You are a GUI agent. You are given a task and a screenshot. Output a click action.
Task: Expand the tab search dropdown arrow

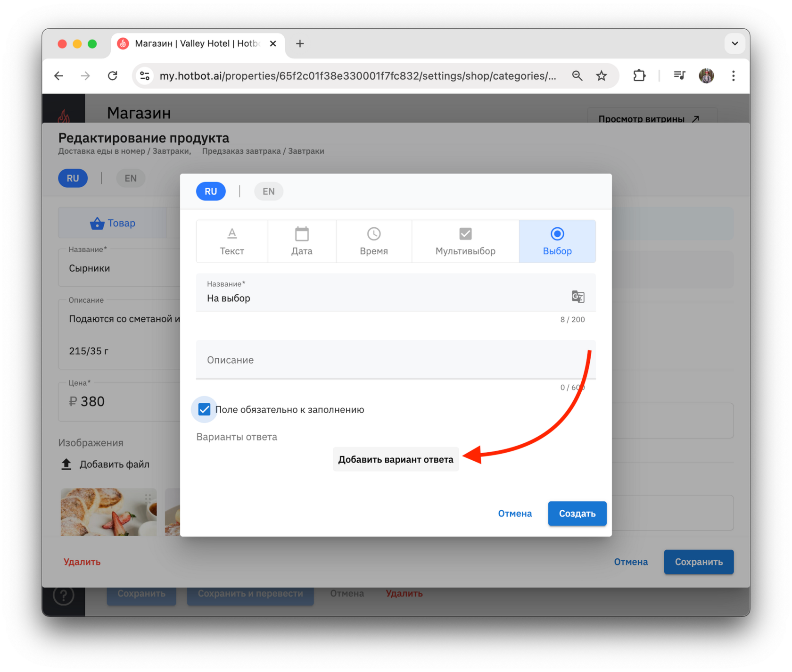click(734, 44)
